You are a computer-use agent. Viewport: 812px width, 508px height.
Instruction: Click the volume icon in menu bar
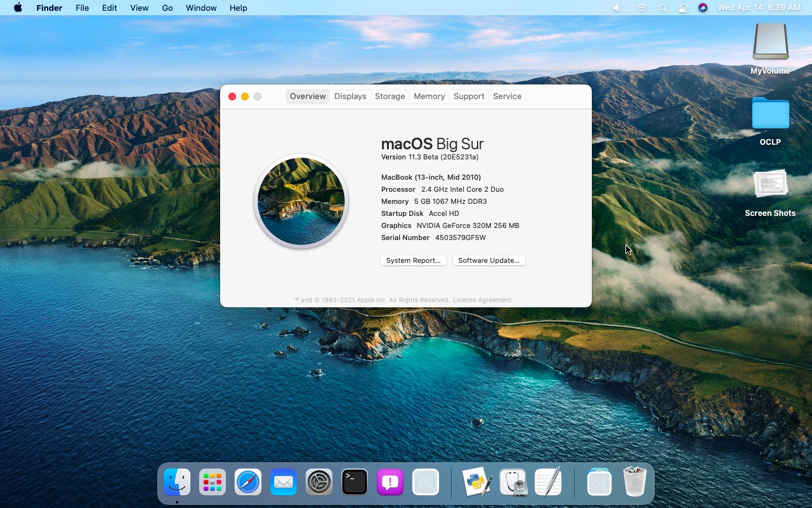[x=618, y=8]
